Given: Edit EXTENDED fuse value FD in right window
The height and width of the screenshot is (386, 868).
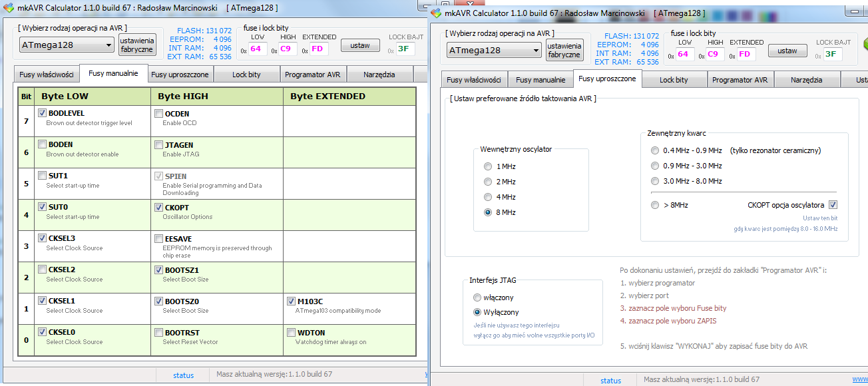Looking at the screenshot, I should [x=746, y=54].
